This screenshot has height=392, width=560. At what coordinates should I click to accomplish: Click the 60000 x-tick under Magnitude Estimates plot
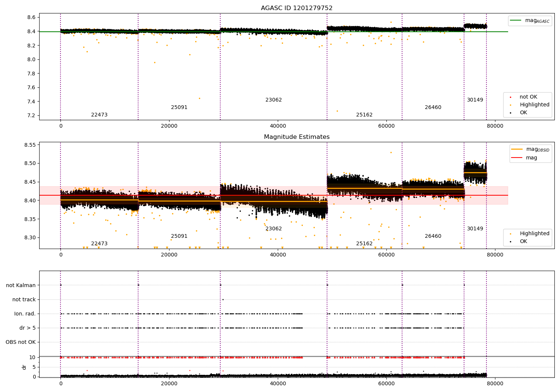tap(386, 255)
